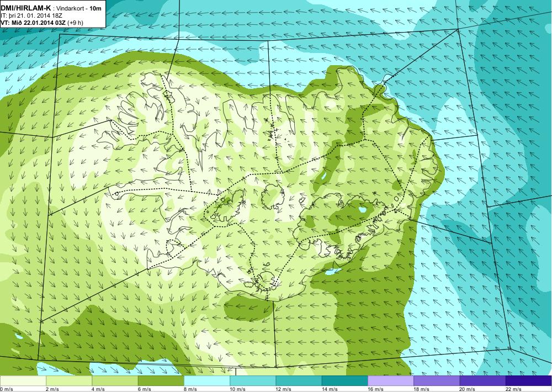Click the '22 m/s' legend label
The width and height of the screenshot is (552, 392).
(x=513, y=389)
